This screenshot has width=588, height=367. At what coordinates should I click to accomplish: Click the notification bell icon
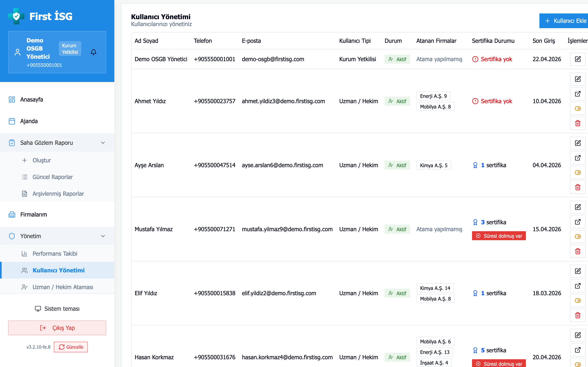pyautogui.click(x=93, y=52)
